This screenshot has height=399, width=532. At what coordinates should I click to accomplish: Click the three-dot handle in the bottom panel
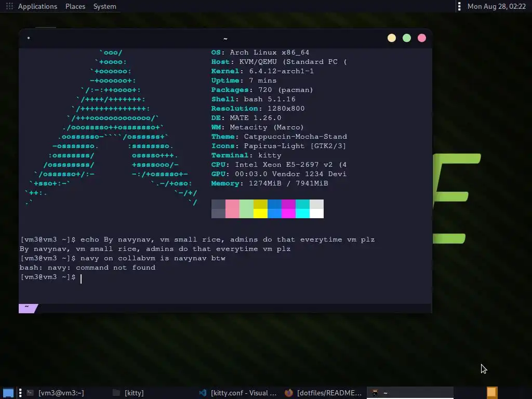click(x=20, y=393)
